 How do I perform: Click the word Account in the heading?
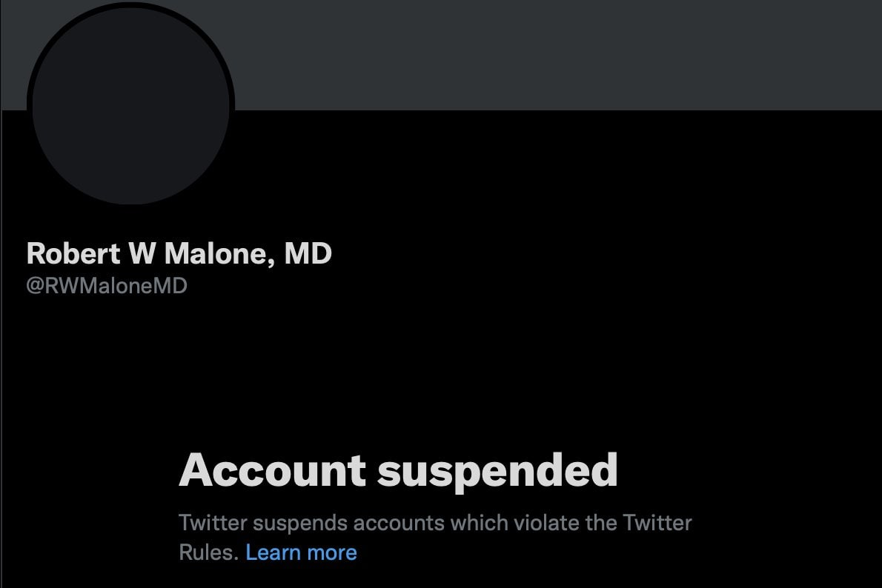pos(272,470)
